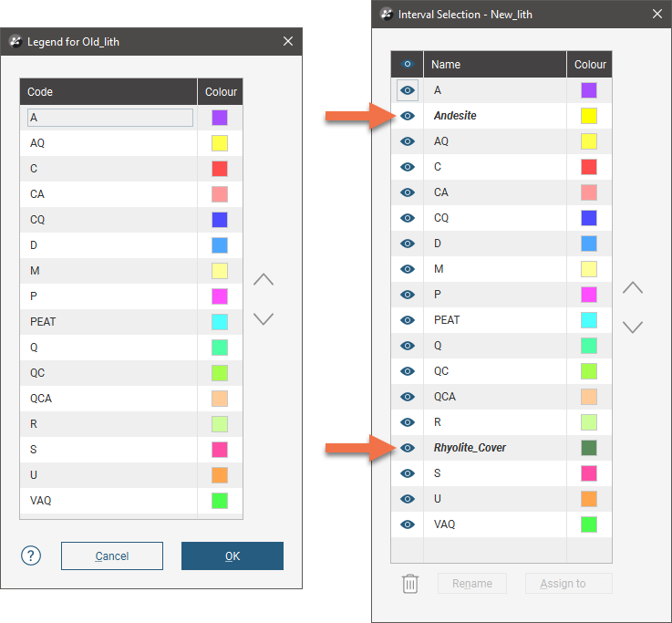Click up arrow in Interval Selection
Screen dimensions: 672x623
[x=633, y=287]
